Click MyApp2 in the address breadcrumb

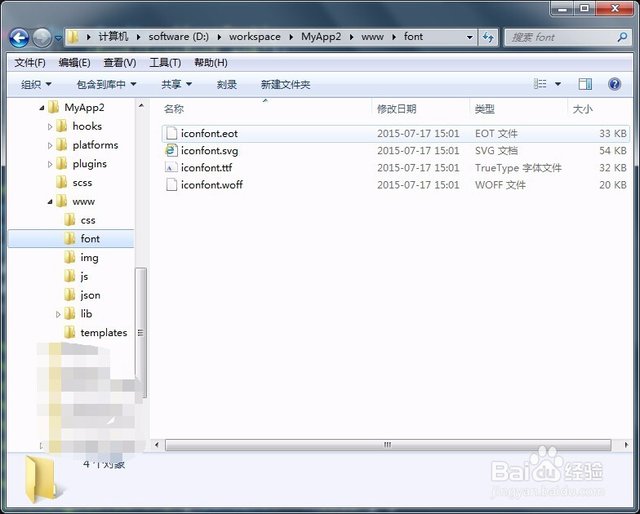point(321,37)
